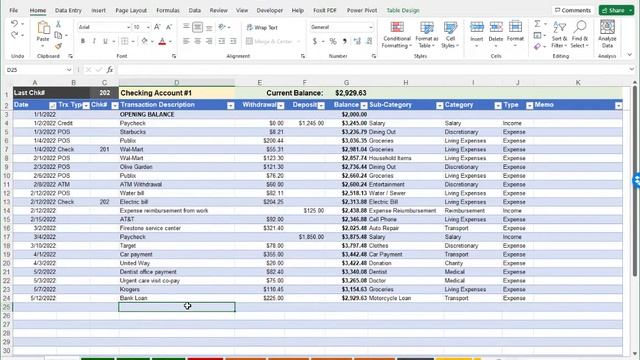The image size is (640, 360).
Task: Toggle Underline formatting
Action: (105, 41)
